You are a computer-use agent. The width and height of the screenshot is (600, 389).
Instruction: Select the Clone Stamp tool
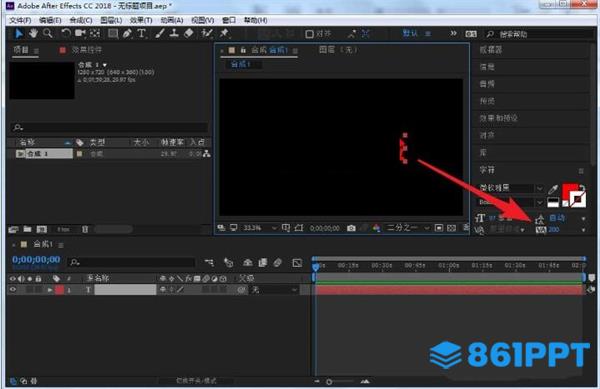click(174, 34)
